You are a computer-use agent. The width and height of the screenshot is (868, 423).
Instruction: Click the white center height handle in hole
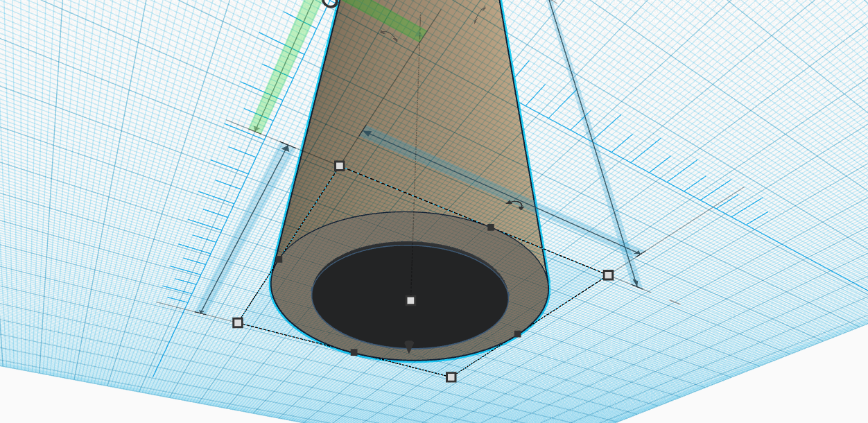click(x=410, y=300)
